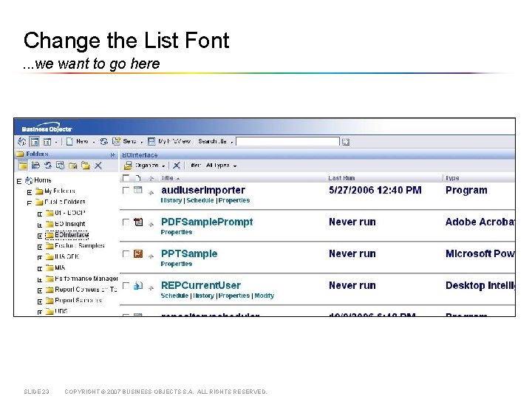Image resolution: width=532 pixels, height=399 pixels.
Task: Expand the MIA folder node
Action: pyautogui.click(x=40, y=269)
